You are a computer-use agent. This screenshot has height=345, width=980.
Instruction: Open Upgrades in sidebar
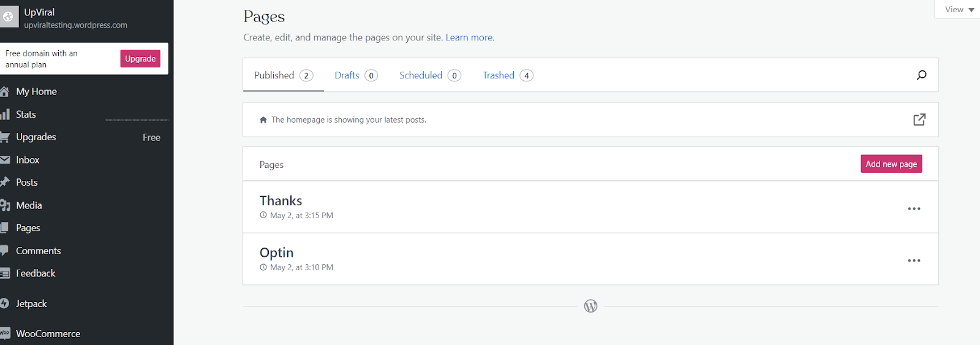coord(36,137)
